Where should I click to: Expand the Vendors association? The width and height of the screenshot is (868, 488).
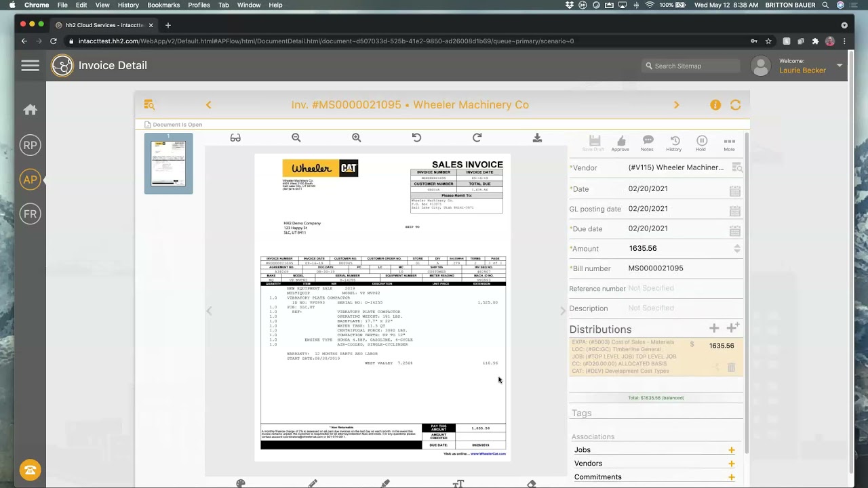(732, 464)
